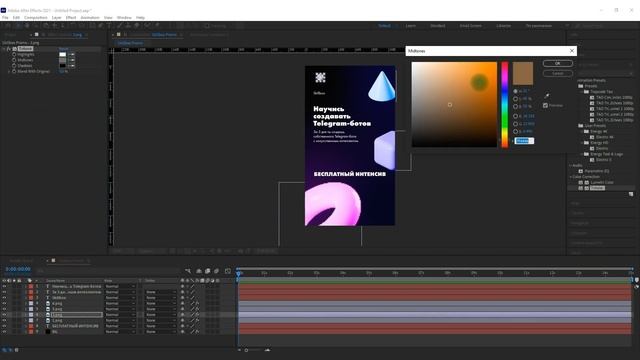Toggle motion blur icon in timeline
The height and width of the screenshot is (360, 640).
[x=216, y=271]
